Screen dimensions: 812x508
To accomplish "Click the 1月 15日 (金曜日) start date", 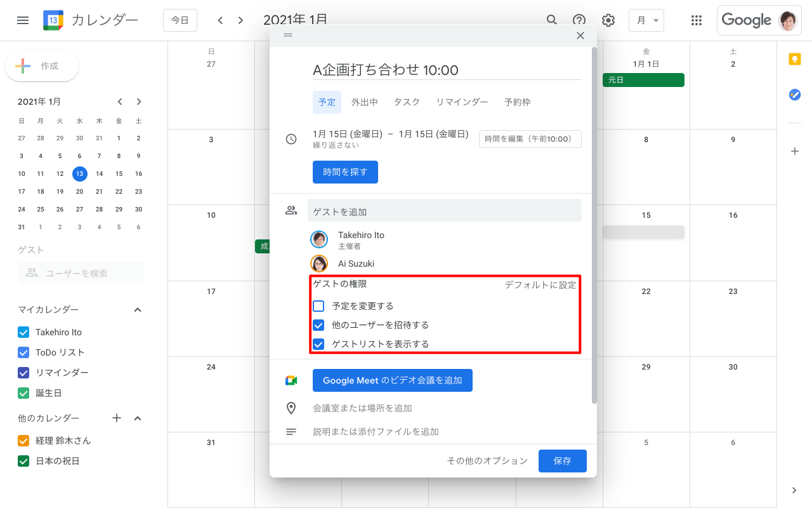I will click(x=348, y=134).
